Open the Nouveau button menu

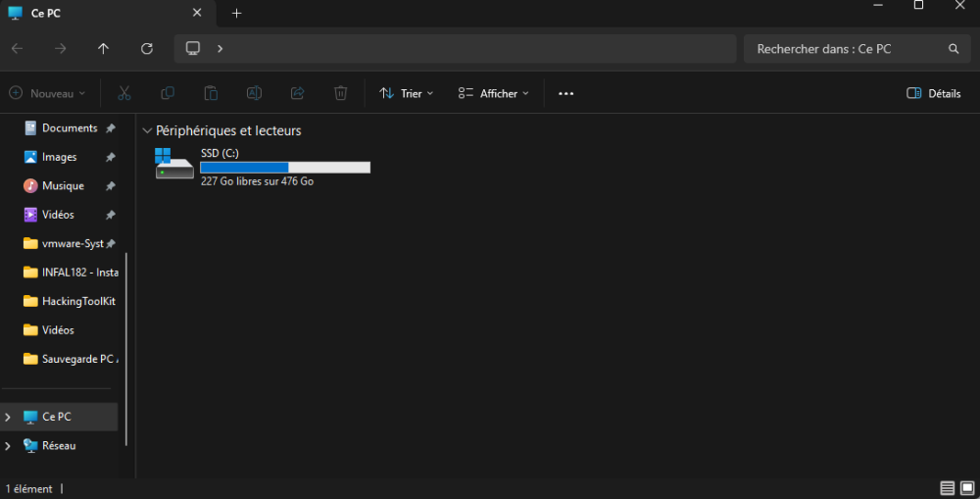(47, 93)
